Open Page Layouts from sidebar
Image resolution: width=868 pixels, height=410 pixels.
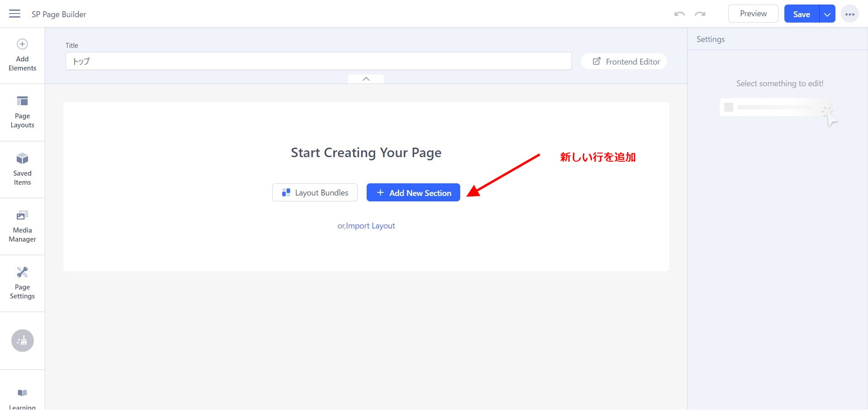point(22,112)
